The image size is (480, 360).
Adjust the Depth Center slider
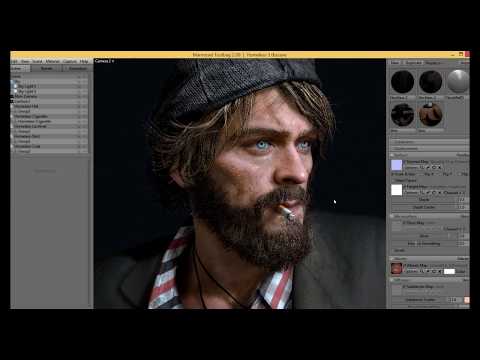click(424, 207)
